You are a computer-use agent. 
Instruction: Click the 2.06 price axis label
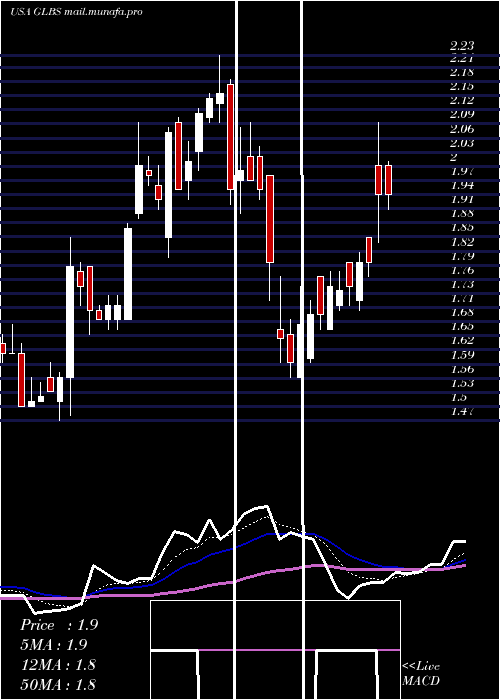point(462,129)
